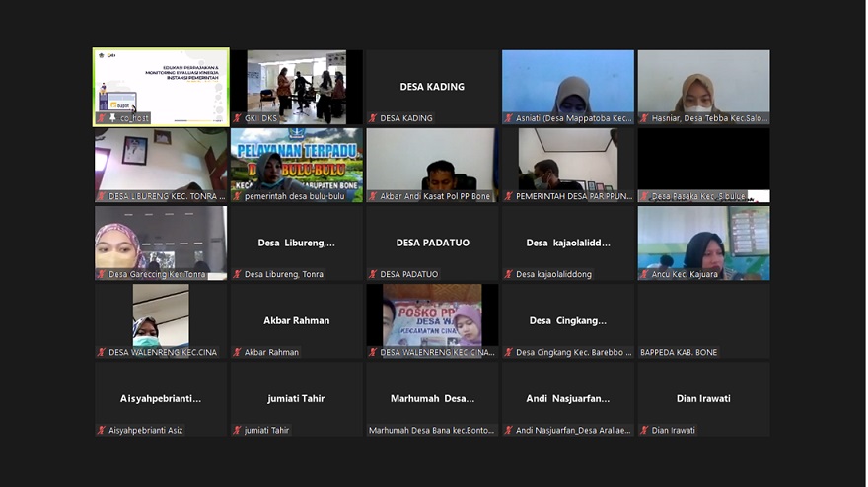This screenshot has height=487, width=868.
Task: Click muted mic icon beside Ancu Kec. Kajuara
Action: (644, 274)
